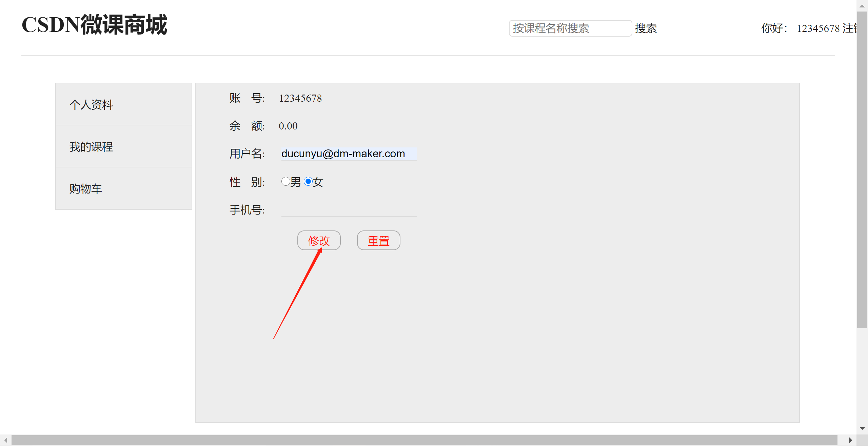Click the 注销 logout link
This screenshot has height=446, width=868.
point(852,29)
